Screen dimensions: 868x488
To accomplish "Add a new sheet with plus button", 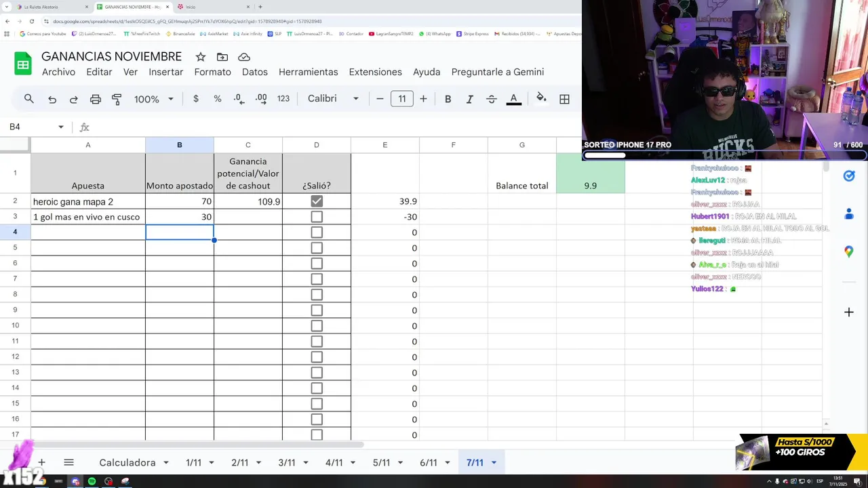I will click(41, 462).
